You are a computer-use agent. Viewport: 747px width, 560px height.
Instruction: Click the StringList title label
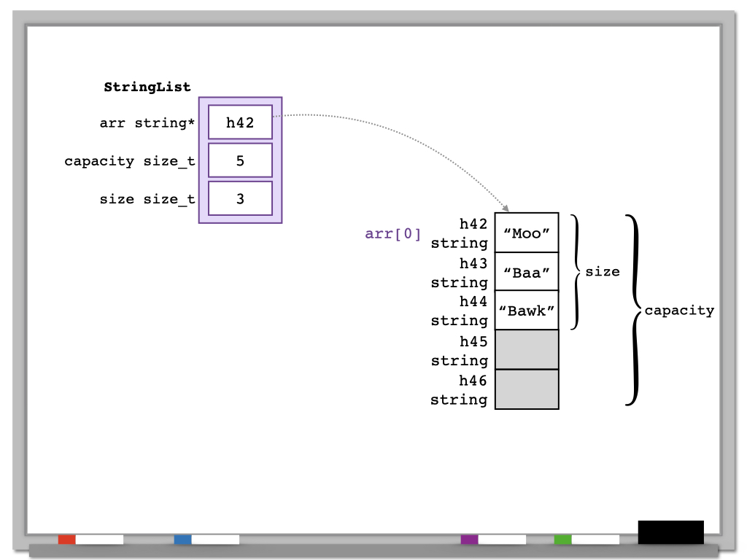coord(147,87)
